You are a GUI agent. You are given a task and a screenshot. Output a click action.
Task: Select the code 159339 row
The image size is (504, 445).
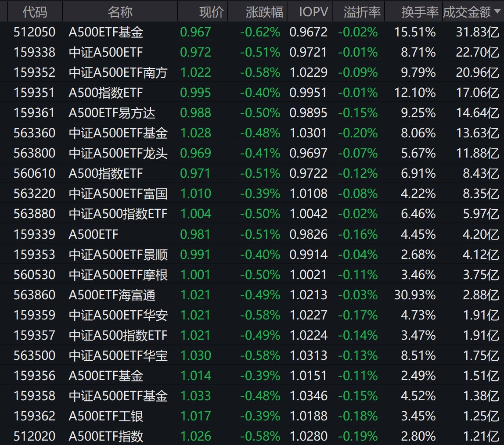pyautogui.click(x=34, y=234)
